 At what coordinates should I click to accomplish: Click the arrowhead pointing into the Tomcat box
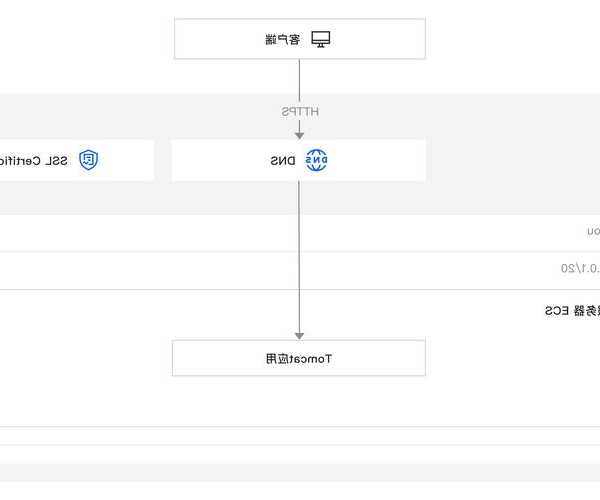point(299,335)
